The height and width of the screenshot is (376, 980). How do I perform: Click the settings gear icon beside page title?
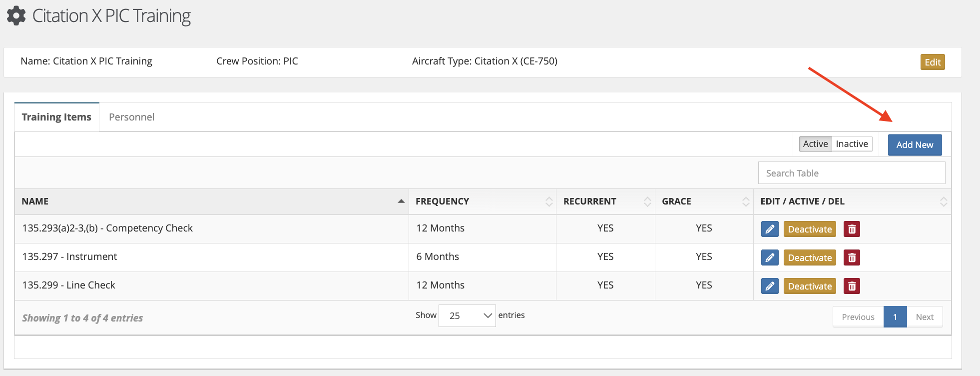[16, 16]
